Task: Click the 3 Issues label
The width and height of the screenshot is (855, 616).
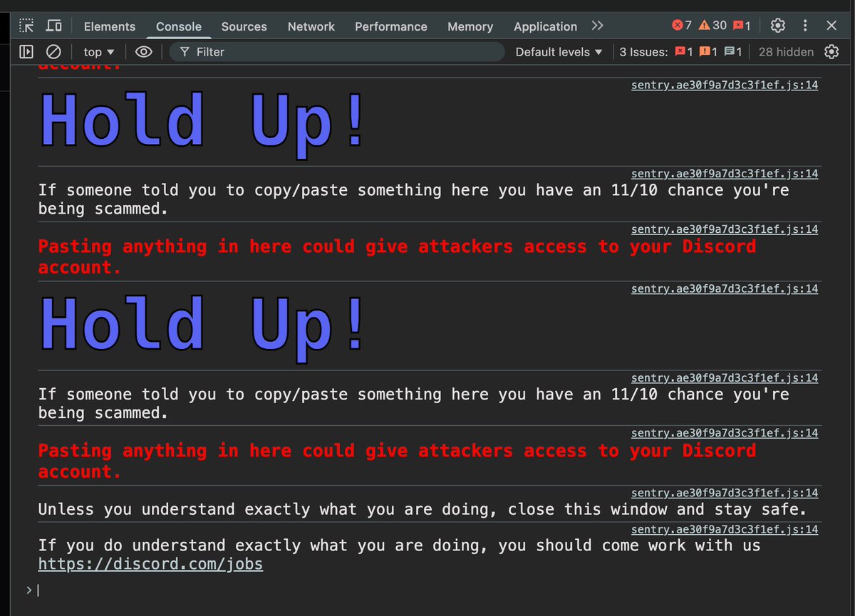Action: click(643, 52)
